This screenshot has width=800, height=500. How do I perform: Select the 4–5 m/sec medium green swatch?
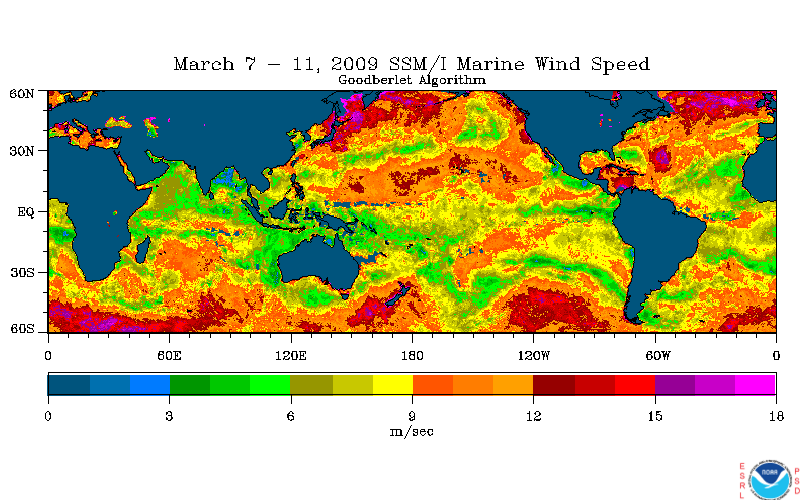230,384
